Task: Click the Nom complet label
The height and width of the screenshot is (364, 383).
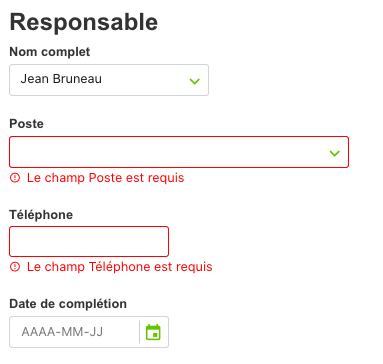Action: pos(50,52)
